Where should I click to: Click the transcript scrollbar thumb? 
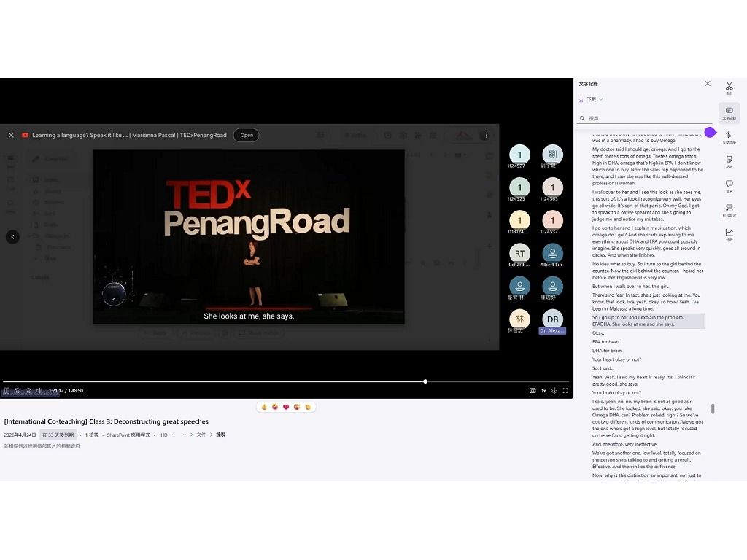pyautogui.click(x=713, y=408)
